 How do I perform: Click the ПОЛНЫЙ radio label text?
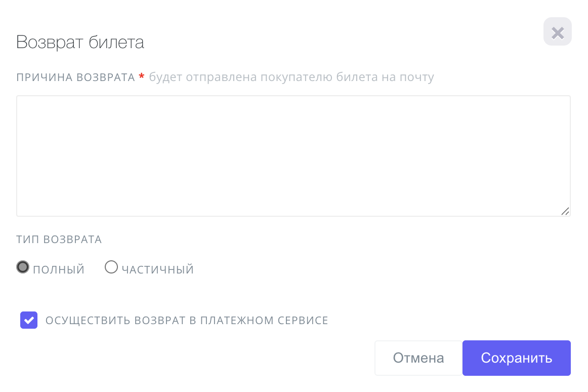coord(59,269)
